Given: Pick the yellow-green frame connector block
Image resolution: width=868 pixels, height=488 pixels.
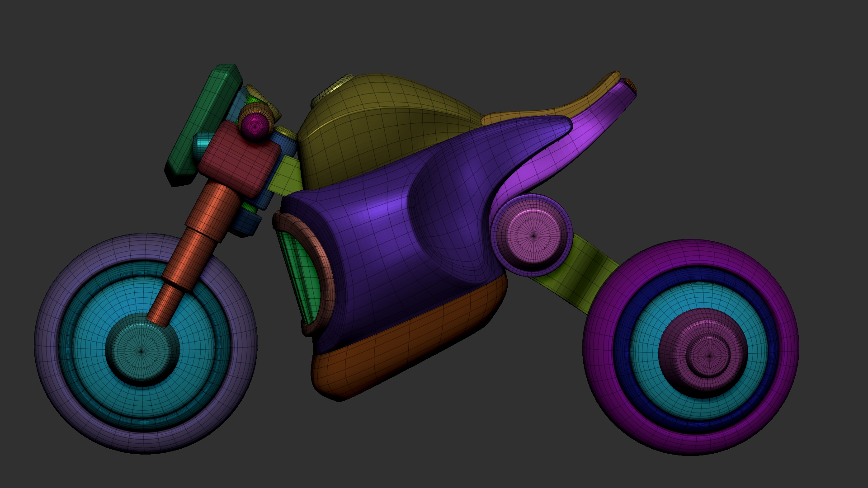Looking at the screenshot, I should coord(286,176).
